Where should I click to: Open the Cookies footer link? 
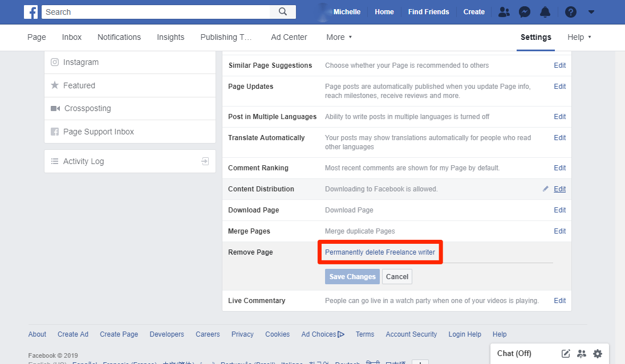click(277, 334)
